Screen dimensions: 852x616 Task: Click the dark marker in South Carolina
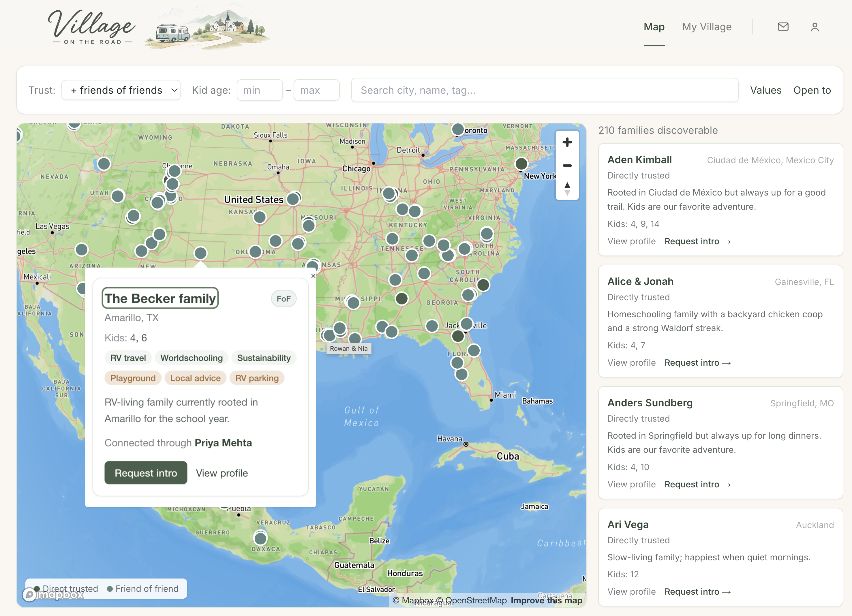tap(483, 285)
